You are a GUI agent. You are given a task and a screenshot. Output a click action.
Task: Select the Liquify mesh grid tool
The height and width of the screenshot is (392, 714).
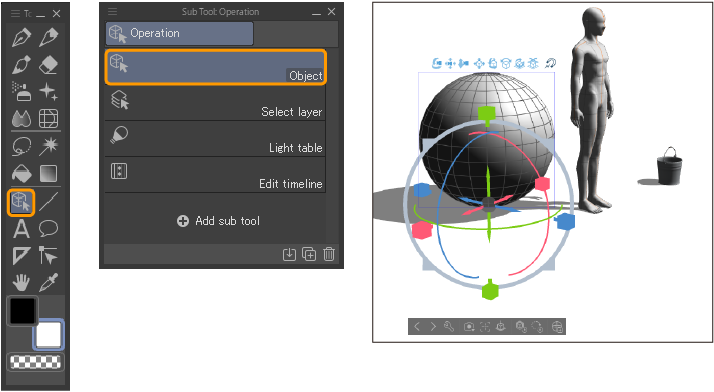coord(49,119)
